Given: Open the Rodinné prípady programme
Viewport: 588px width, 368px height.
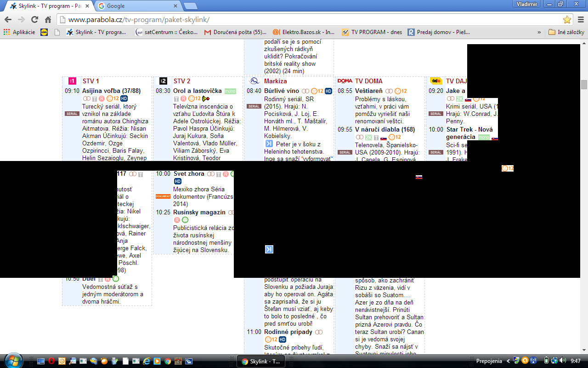Looking at the screenshot, I should click(x=288, y=332).
